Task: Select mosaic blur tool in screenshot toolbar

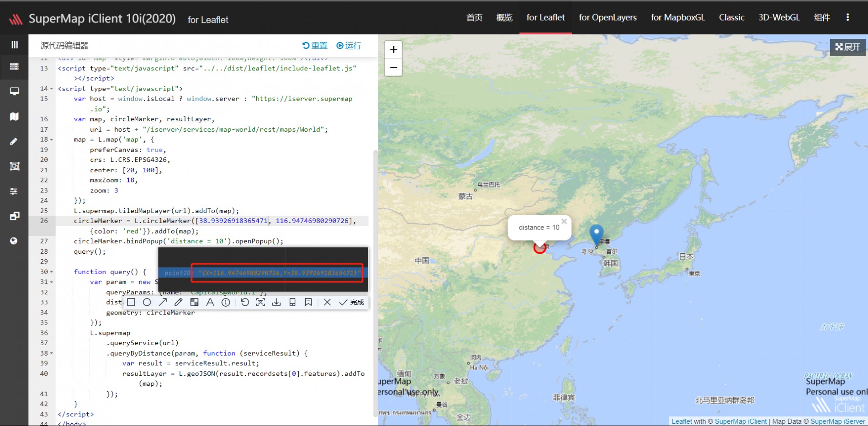Action: pos(194,302)
